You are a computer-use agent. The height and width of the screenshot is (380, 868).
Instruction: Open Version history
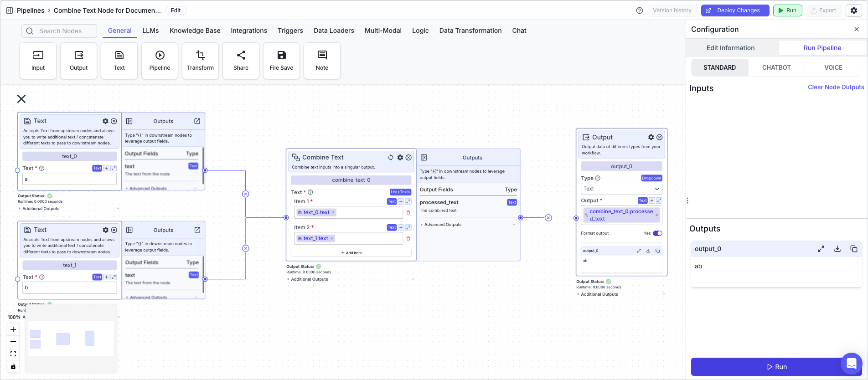tap(672, 10)
